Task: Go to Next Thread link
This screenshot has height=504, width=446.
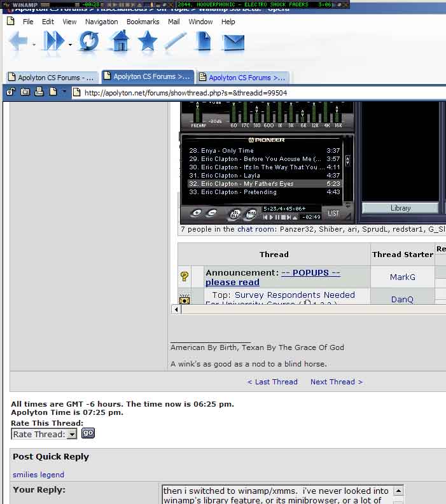Action: (x=337, y=382)
